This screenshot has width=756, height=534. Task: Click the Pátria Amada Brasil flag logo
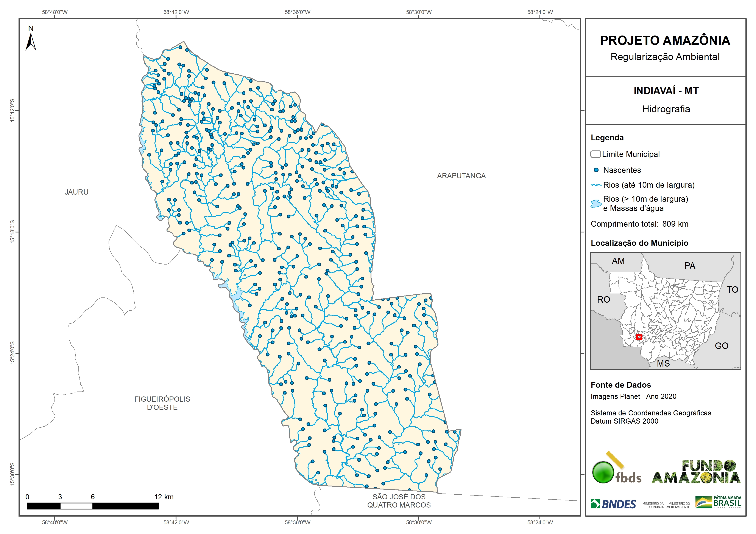point(718,502)
